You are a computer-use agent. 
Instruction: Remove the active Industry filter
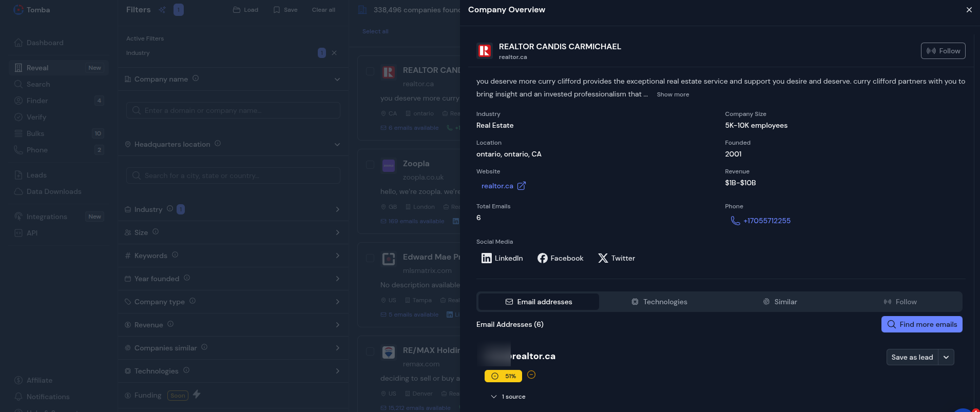(x=334, y=53)
